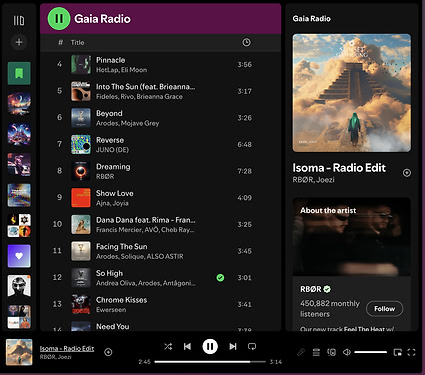Image resolution: width=425 pixels, height=375 pixels.
Task: Open the queue icon
Action: tap(316, 352)
